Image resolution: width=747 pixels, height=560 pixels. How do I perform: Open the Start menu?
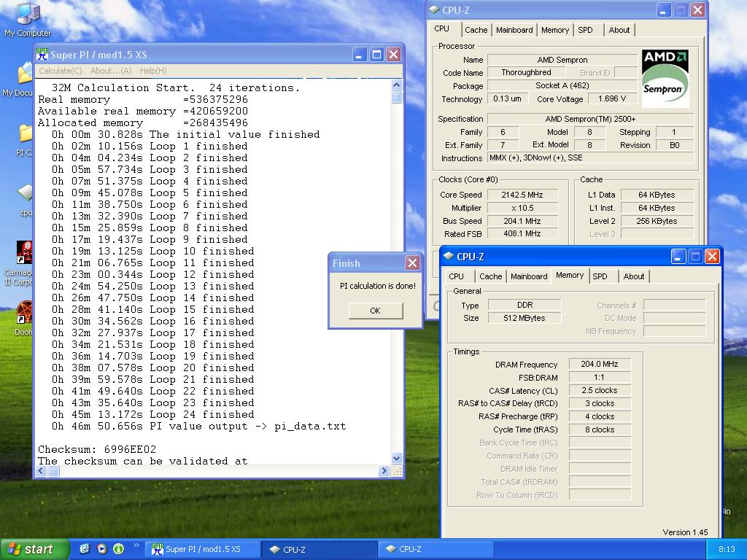[x=34, y=549]
